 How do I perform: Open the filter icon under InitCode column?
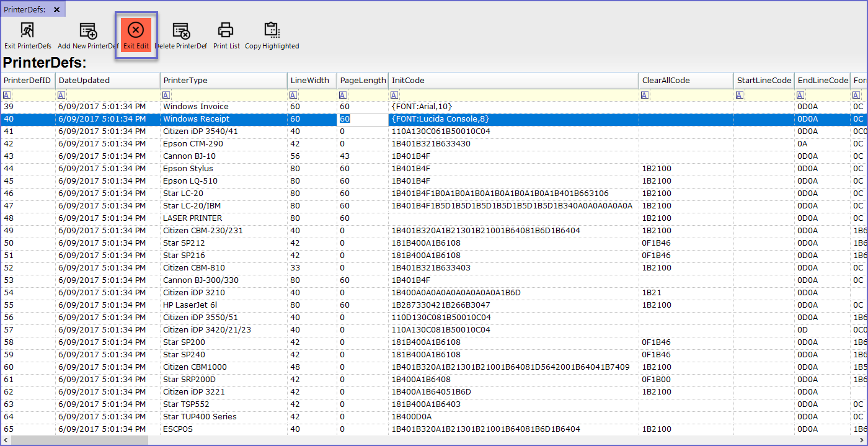[395, 95]
